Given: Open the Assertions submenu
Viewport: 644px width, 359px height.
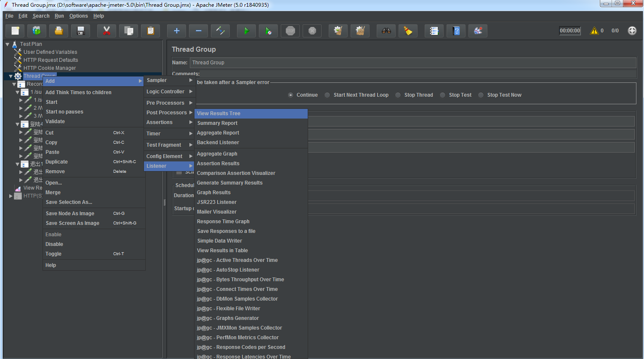Looking at the screenshot, I should 169,122.
